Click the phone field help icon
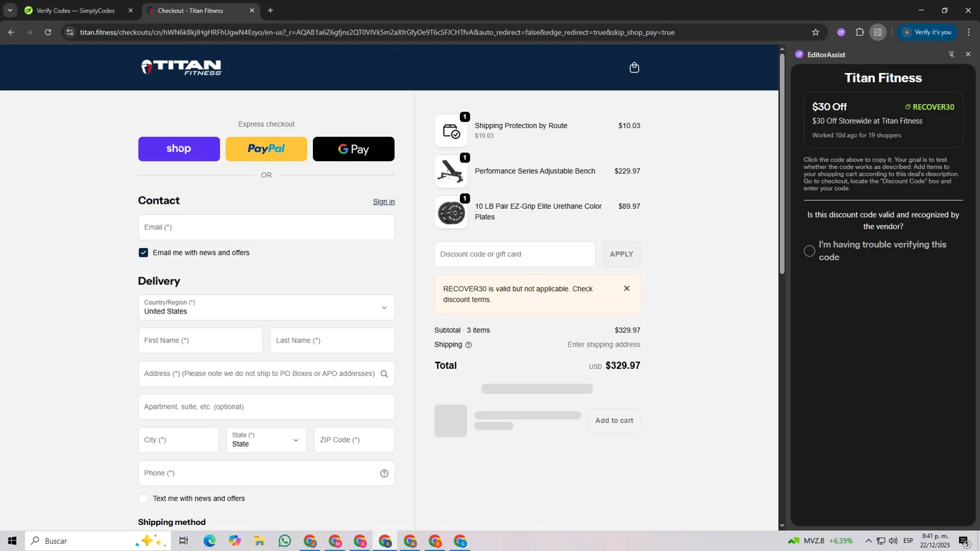The height and width of the screenshot is (551, 980). (x=384, y=473)
